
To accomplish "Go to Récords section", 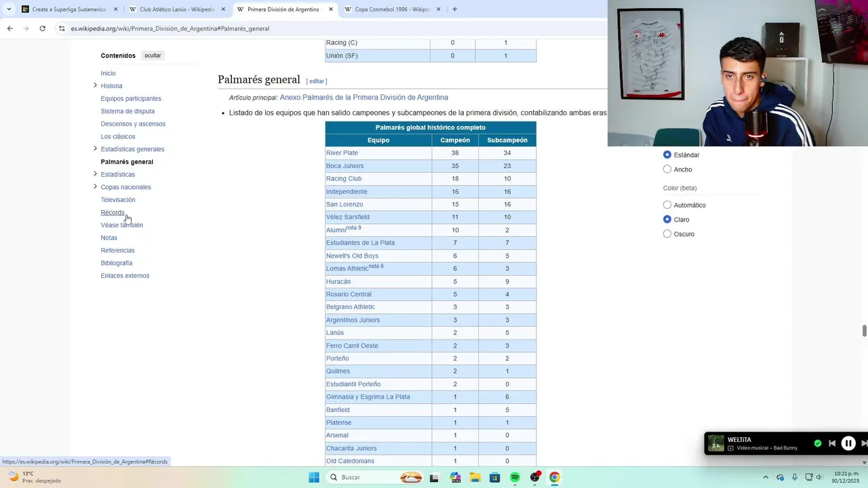I will (x=113, y=212).
